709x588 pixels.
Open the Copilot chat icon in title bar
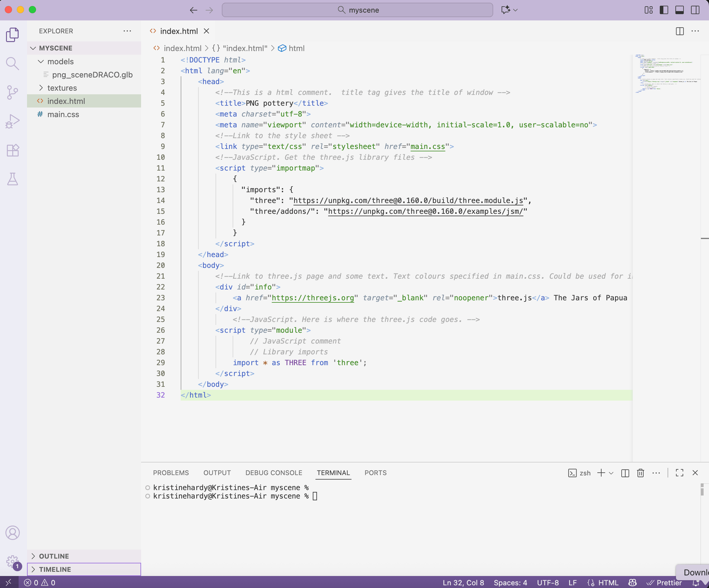(506, 10)
